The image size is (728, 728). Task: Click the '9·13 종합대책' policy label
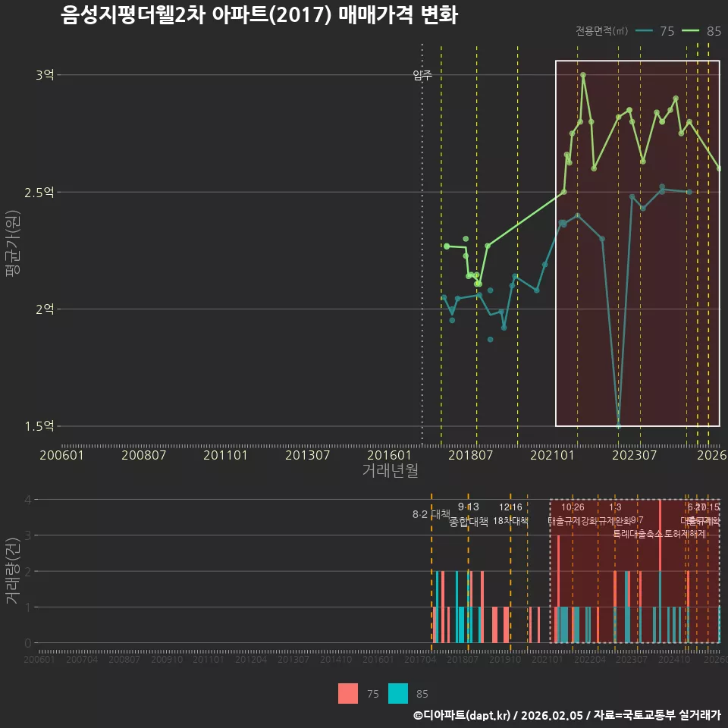pyautogui.click(x=469, y=514)
